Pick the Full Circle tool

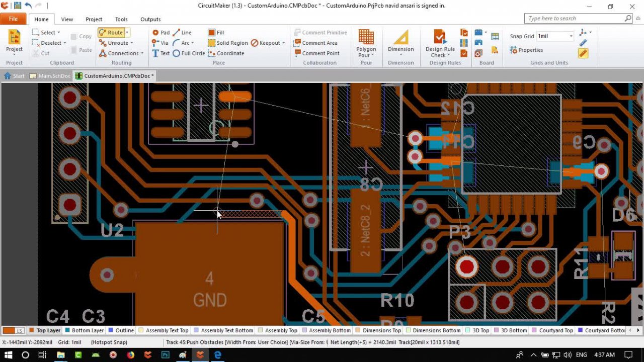point(189,53)
